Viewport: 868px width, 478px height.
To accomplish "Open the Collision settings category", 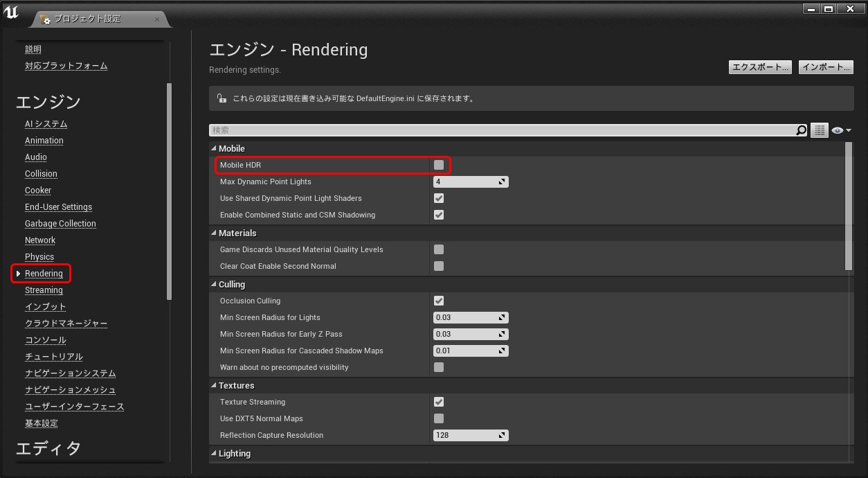I will (41, 174).
